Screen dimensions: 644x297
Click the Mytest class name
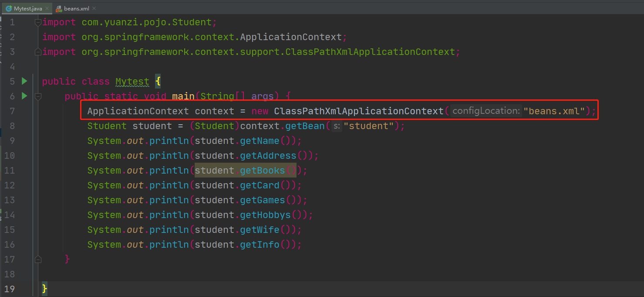(132, 82)
